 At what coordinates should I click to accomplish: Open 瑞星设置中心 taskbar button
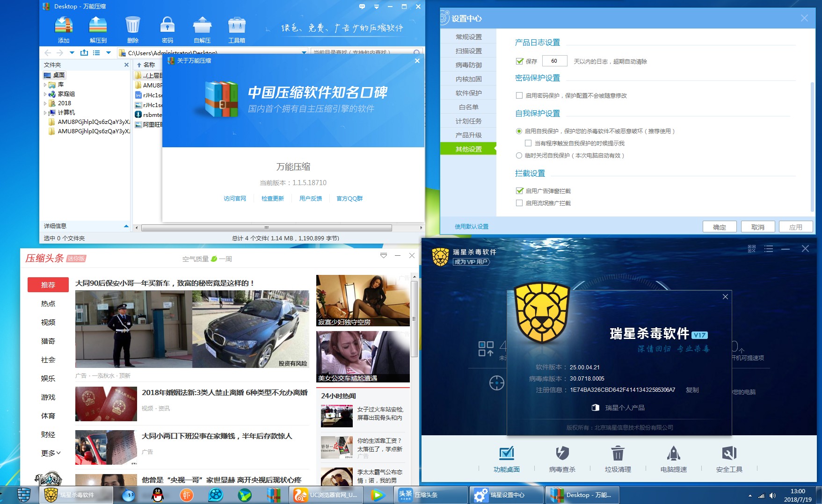pyautogui.click(x=507, y=495)
